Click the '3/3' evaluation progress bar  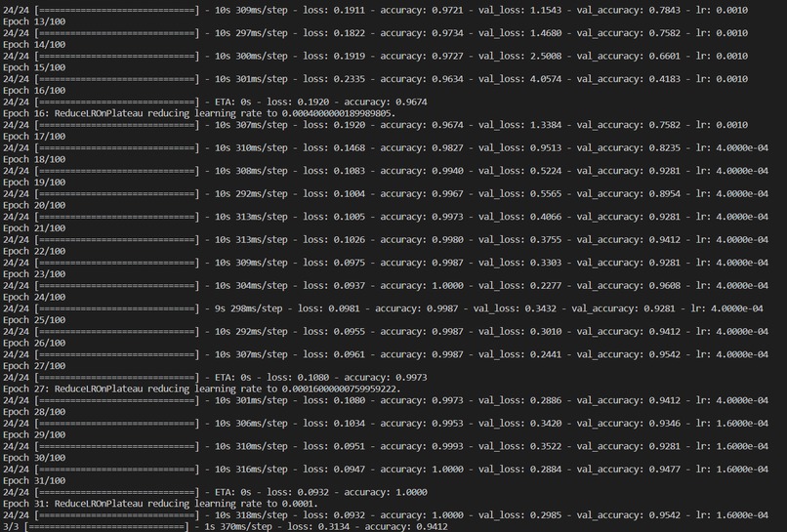106,527
